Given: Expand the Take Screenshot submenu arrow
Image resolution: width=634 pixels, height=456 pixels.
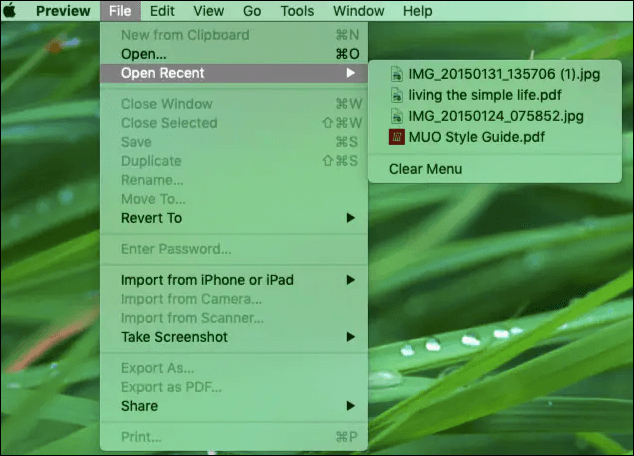Looking at the screenshot, I should 350,337.
